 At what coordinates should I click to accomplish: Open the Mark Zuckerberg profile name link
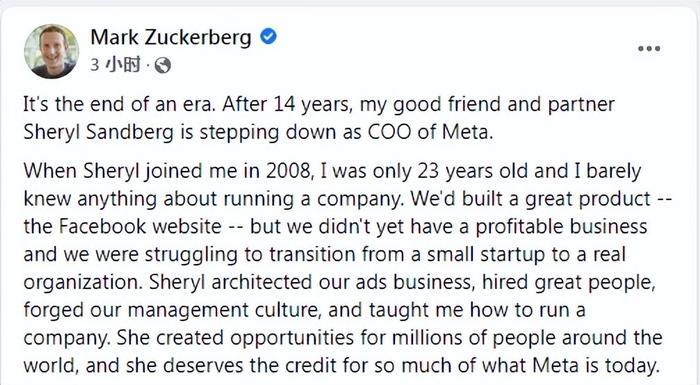click(171, 38)
